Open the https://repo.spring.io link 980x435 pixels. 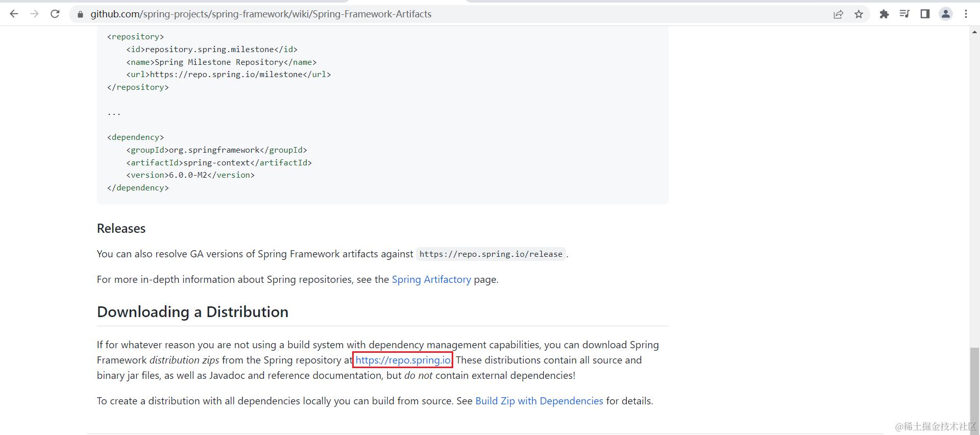(x=403, y=360)
